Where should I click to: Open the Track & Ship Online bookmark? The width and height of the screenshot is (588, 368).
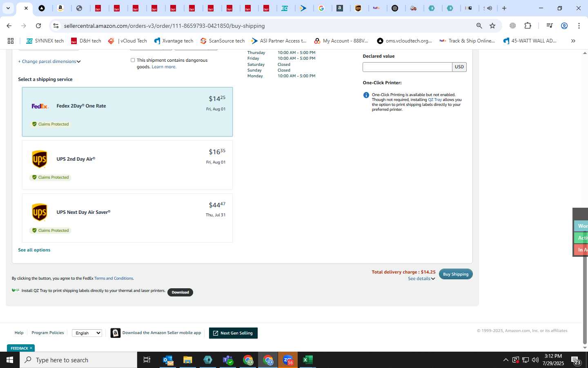pos(467,41)
